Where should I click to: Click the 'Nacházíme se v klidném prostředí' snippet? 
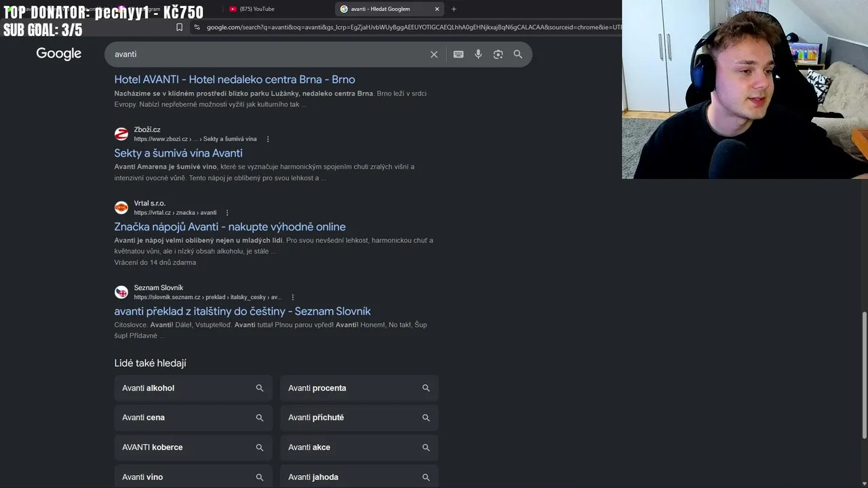(271, 99)
